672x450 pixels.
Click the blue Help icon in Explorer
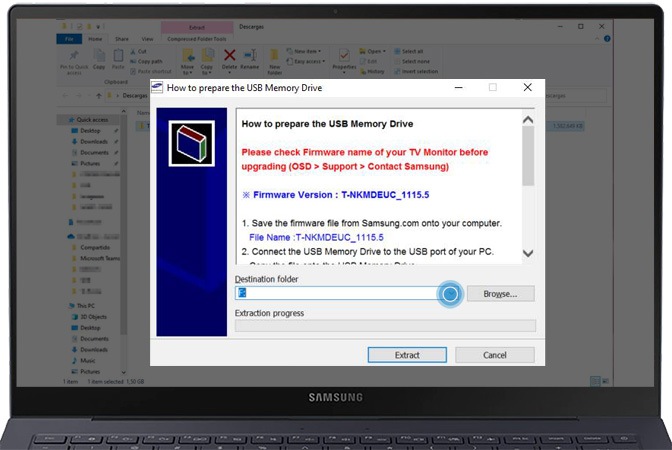pyautogui.click(x=607, y=39)
